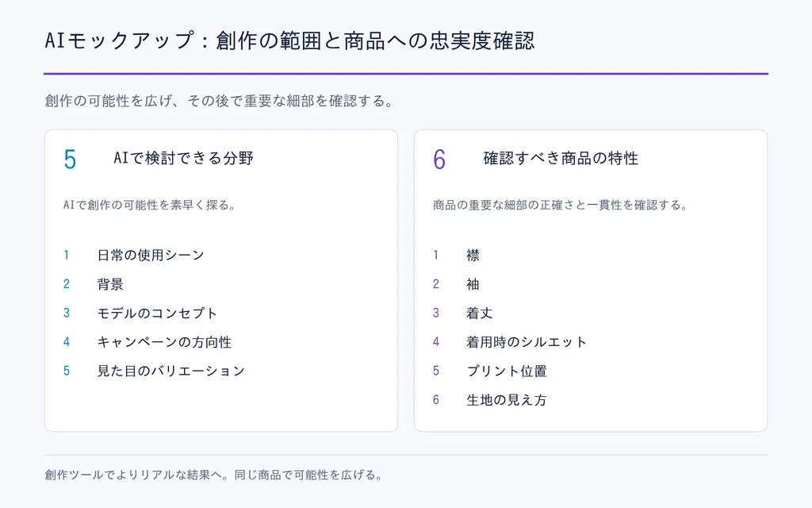812x508 pixels.
Task: Click list item 着丈
Action: click(x=480, y=313)
